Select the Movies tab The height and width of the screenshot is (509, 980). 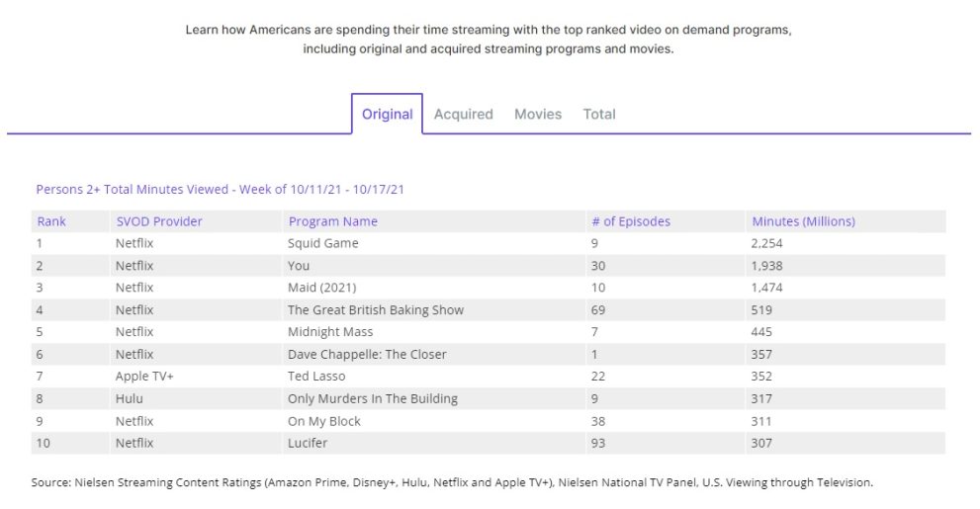pos(538,115)
